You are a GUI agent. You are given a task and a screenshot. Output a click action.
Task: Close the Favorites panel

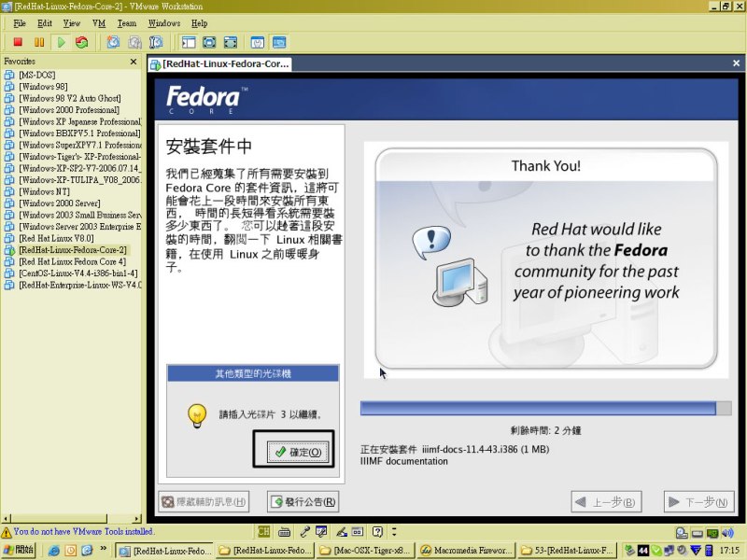134,62
